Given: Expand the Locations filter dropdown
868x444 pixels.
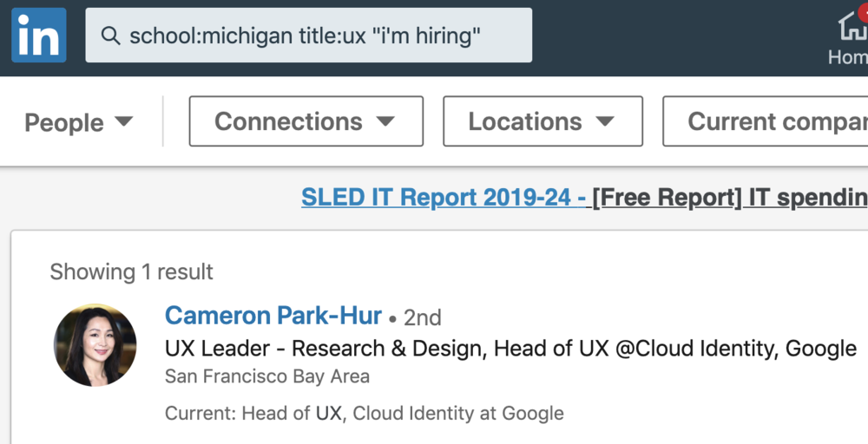Looking at the screenshot, I should click(x=542, y=121).
